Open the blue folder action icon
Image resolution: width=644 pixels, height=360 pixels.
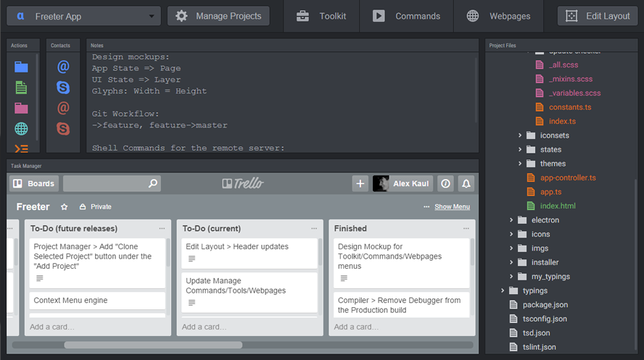tap(21, 67)
